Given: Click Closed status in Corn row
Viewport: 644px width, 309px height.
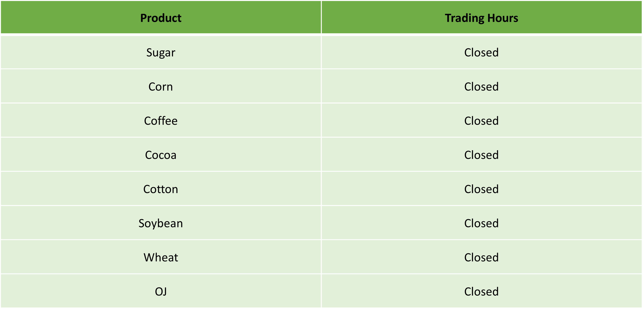Looking at the screenshot, I should tap(481, 87).
